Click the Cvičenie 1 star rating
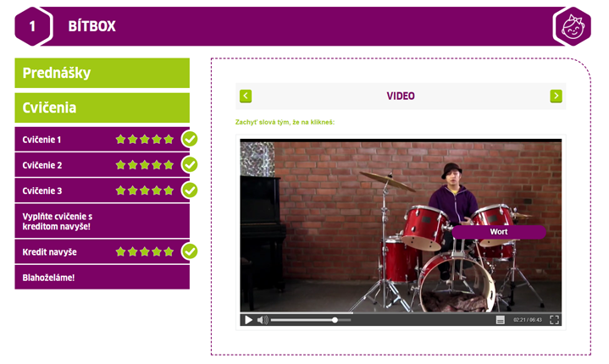Viewport: 609px width, 364px height. pos(145,140)
